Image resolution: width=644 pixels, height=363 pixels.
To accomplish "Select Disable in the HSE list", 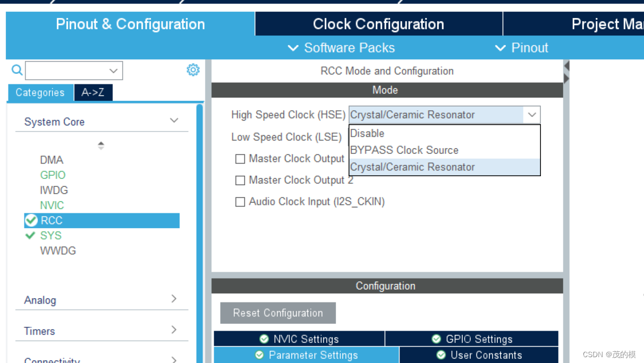I will 445,133.
